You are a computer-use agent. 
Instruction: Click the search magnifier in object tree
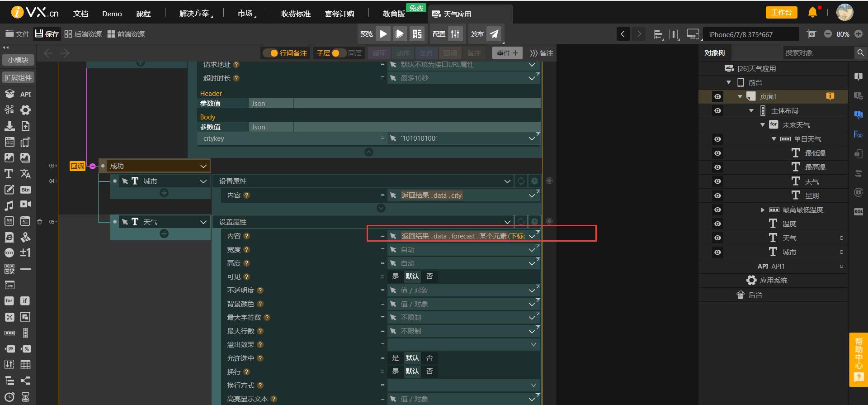coord(860,53)
